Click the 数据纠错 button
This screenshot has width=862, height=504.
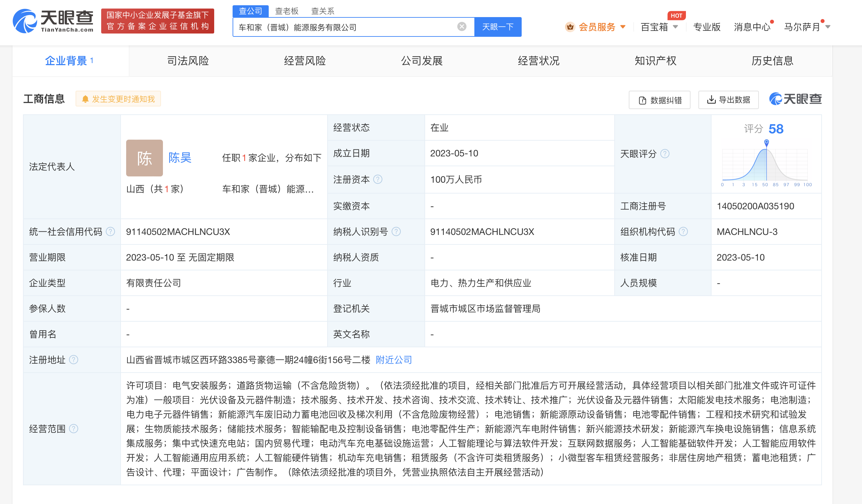(659, 100)
